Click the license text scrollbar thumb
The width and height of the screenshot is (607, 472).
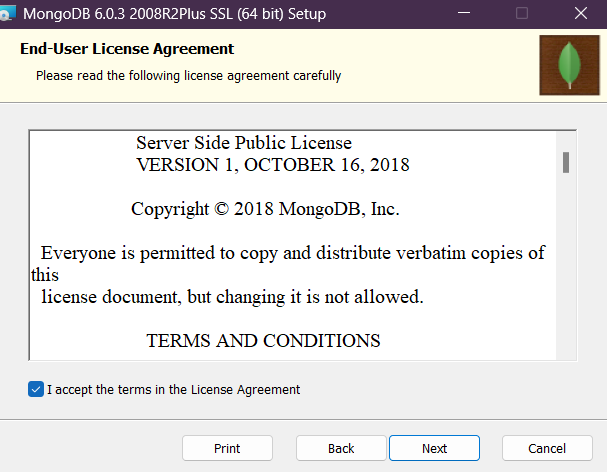(x=566, y=163)
